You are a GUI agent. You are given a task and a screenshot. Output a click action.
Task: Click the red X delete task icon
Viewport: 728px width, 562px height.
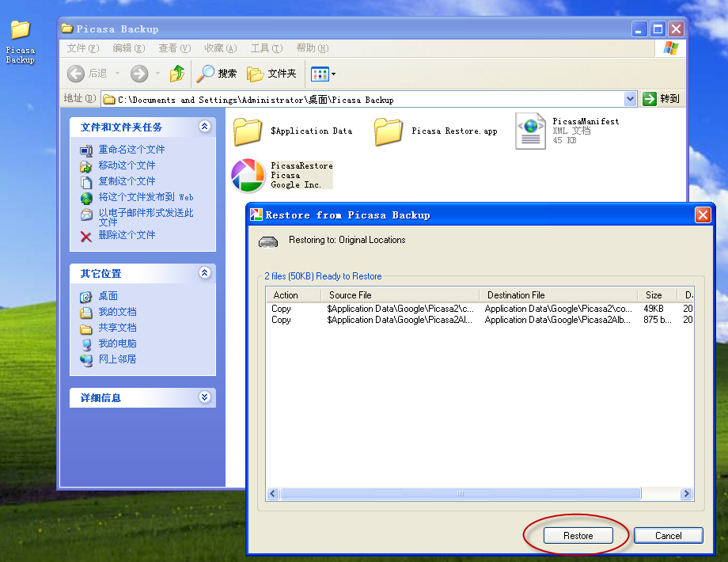pyautogui.click(x=86, y=237)
